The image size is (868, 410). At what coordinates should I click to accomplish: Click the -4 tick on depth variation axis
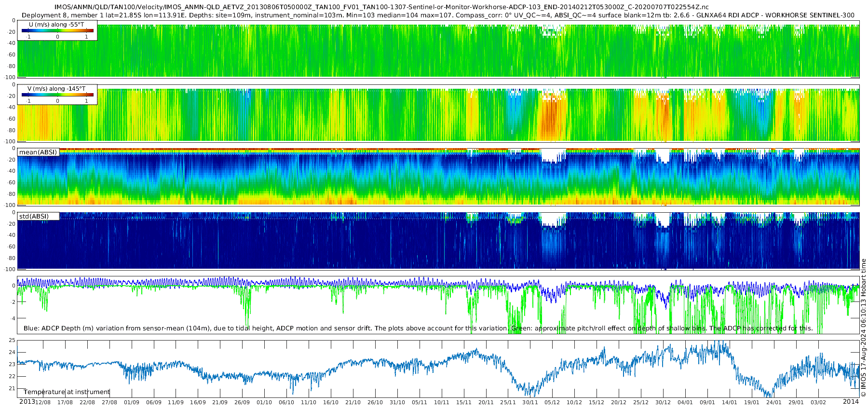[x=13, y=318]
